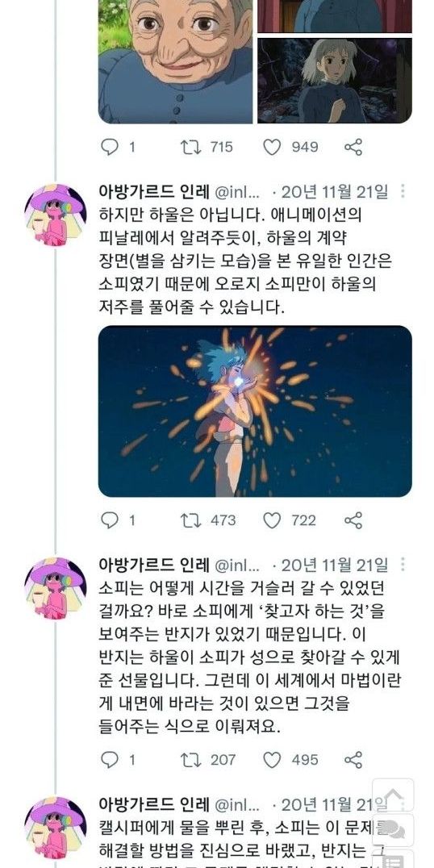Like the tweet showing 495 likes
Viewport: 434px width, 868px height.
[272, 760]
